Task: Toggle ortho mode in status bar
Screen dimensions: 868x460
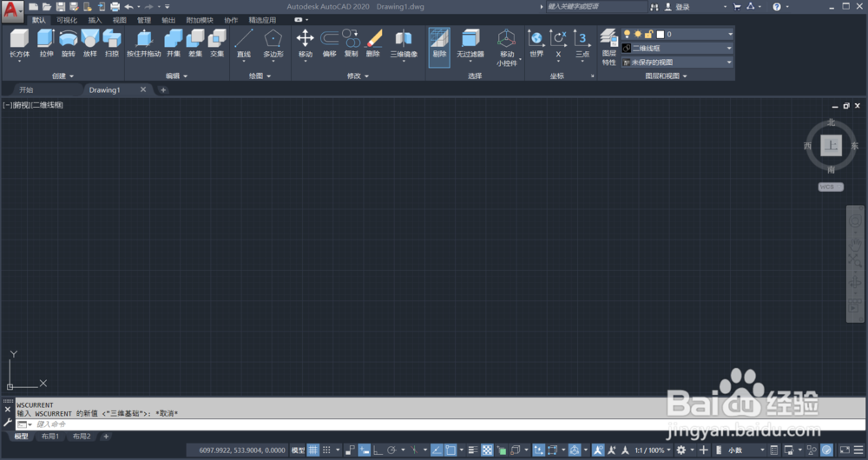Action: click(378, 450)
